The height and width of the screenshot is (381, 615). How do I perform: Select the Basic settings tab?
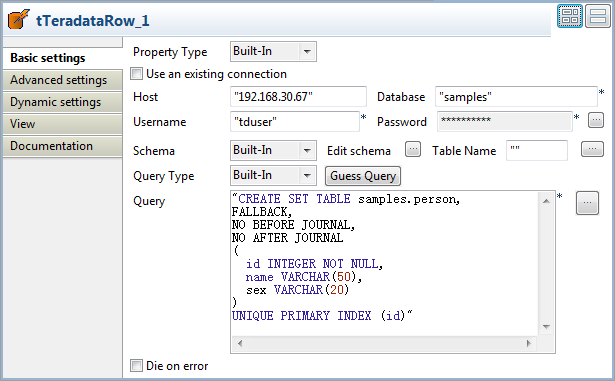pos(63,58)
